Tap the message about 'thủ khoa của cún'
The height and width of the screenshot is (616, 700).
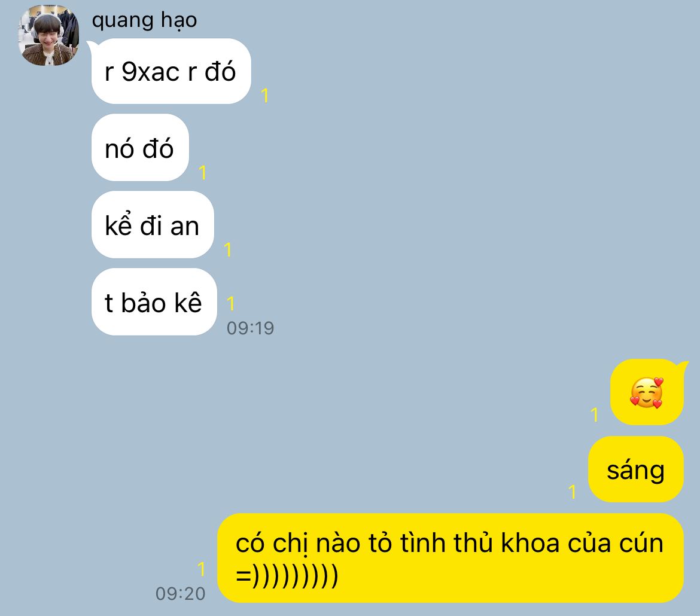(x=450, y=558)
